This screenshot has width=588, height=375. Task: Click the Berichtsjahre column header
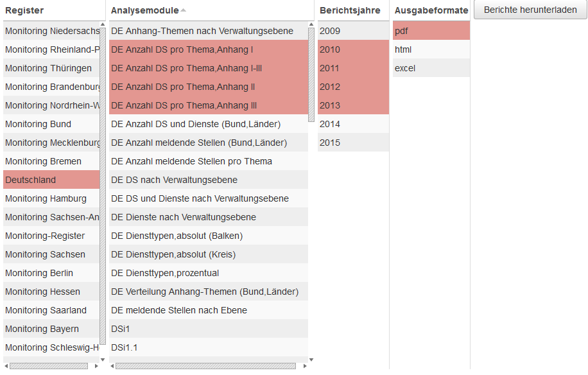(350, 10)
